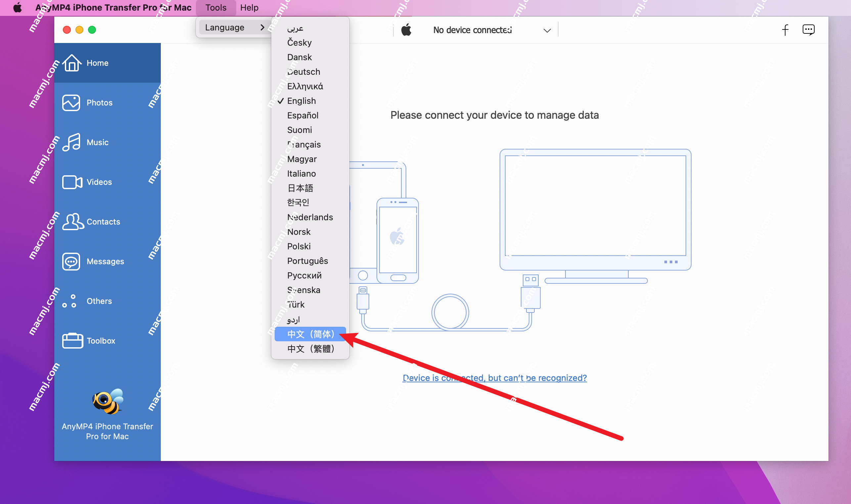The width and height of the screenshot is (851, 504).
Task: Open the Contacts people sidebar icon
Action: [73, 222]
